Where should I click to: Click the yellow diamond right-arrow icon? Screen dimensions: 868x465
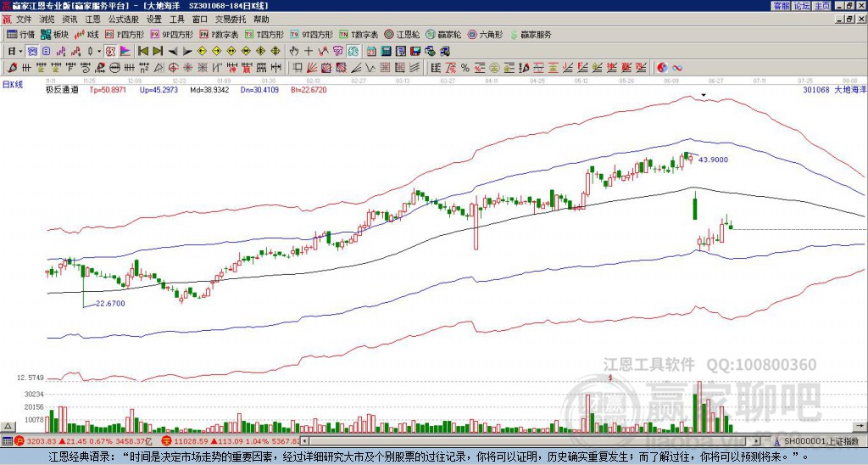tap(216, 52)
